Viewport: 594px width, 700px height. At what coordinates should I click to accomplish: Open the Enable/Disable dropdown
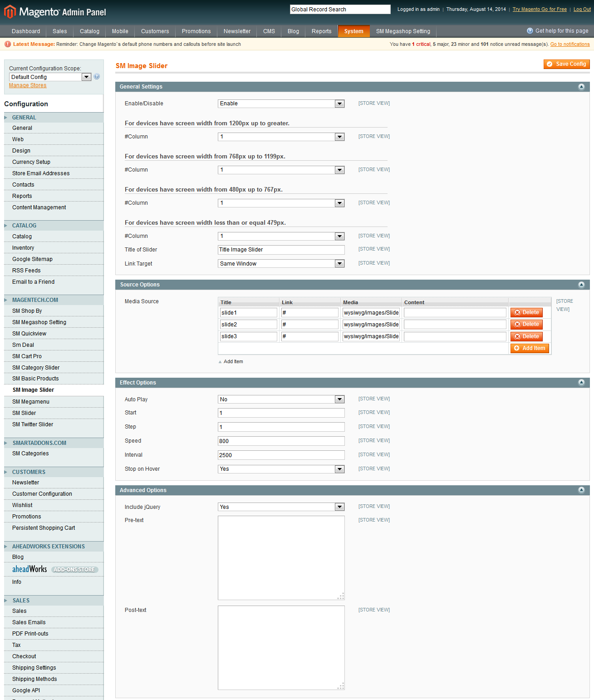[x=281, y=104]
